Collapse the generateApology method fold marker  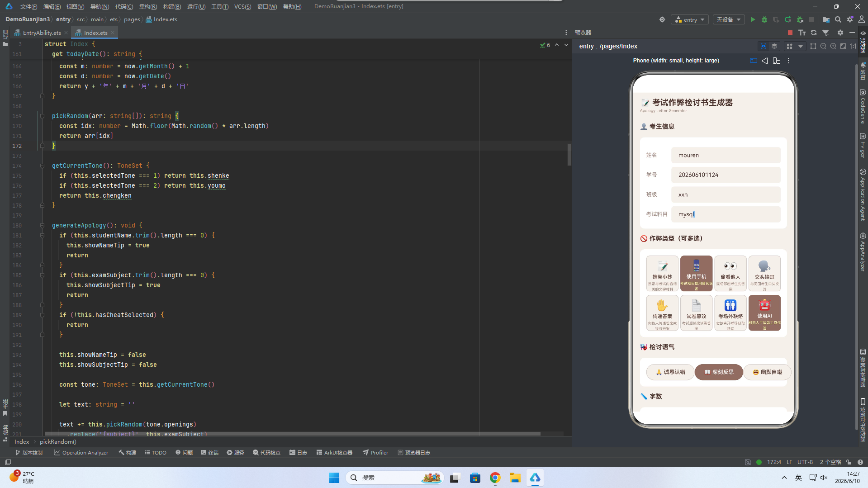point(42,226)
